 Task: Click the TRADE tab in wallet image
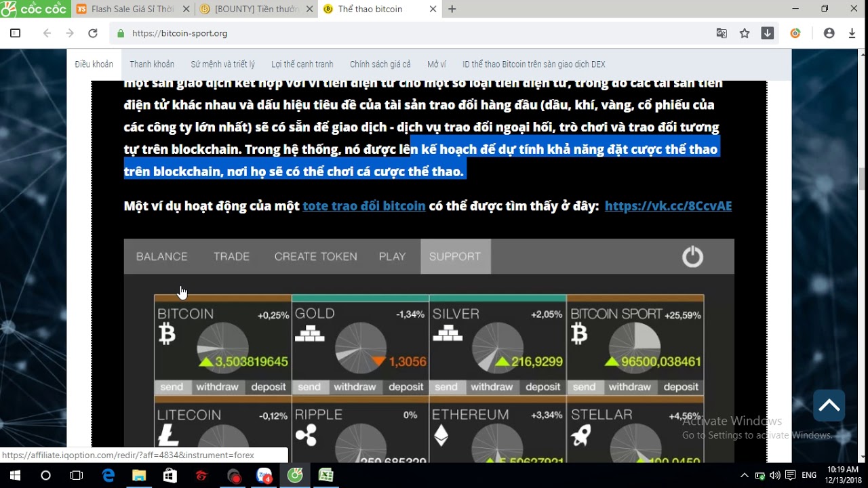point(231,256)
